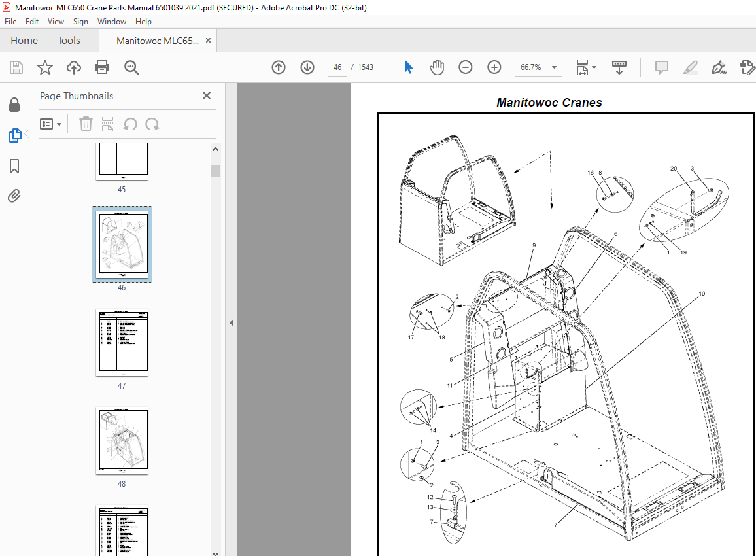Expand the zoom level dropdown arrow
The height and width of the screenshot is (556, 756).
[555, 67]
